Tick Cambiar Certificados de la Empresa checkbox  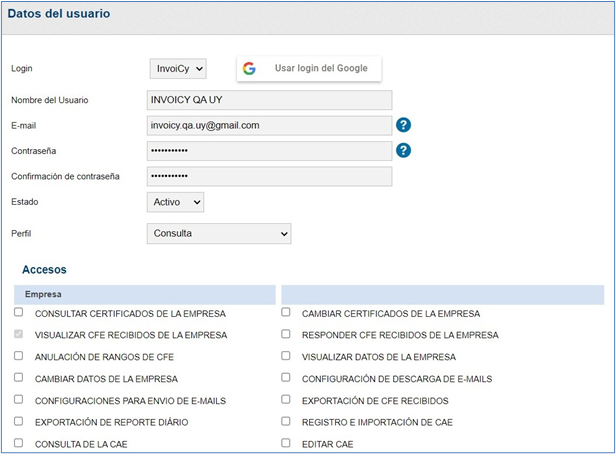pyautogui.click(x=286, y=313)
